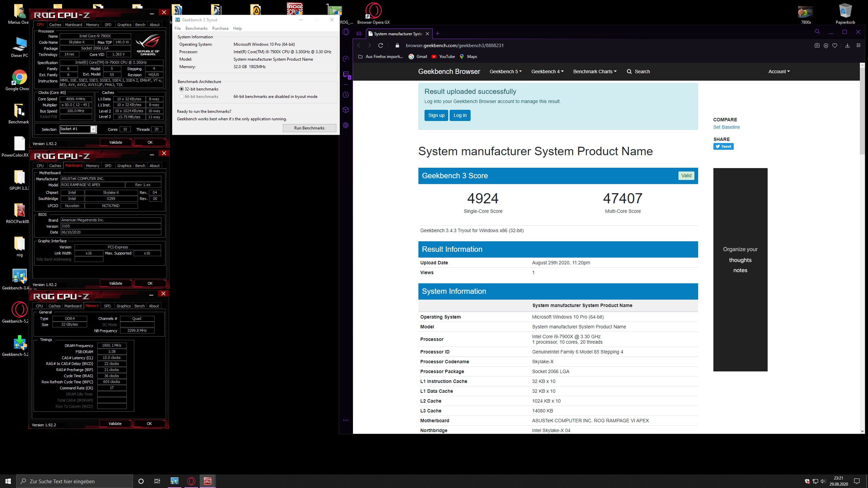Go back in Opera GX
The height and width of the screenshot is (488, 868).
pos(359,45)
